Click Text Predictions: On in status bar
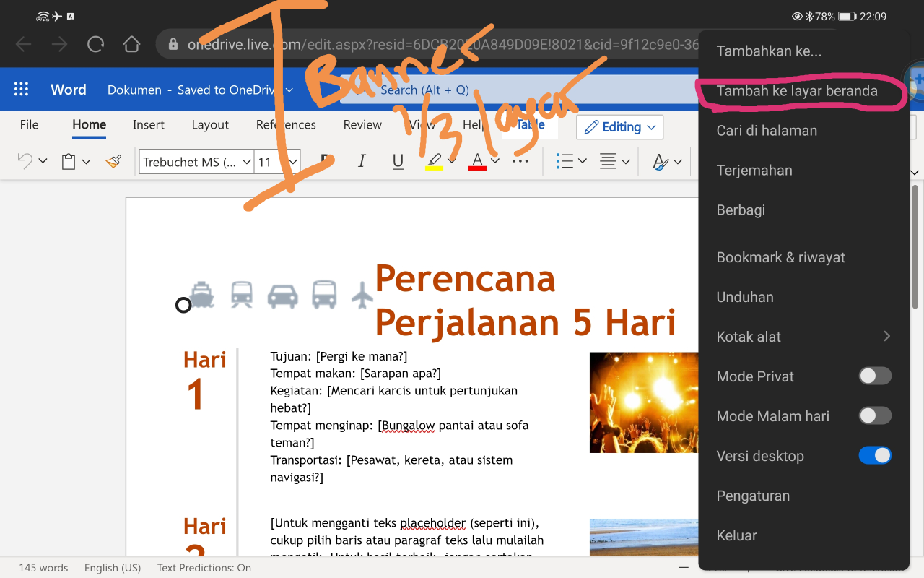Screen dimensions: 924x578 coord(204,568)
